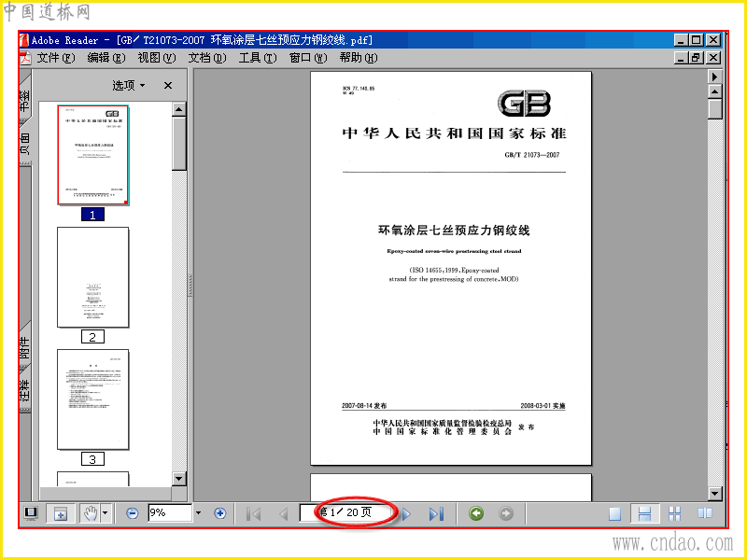The height and width of the screenshot is (560, 747).
Task: Go to the first page icon
Action: click(x=253, y=514)
